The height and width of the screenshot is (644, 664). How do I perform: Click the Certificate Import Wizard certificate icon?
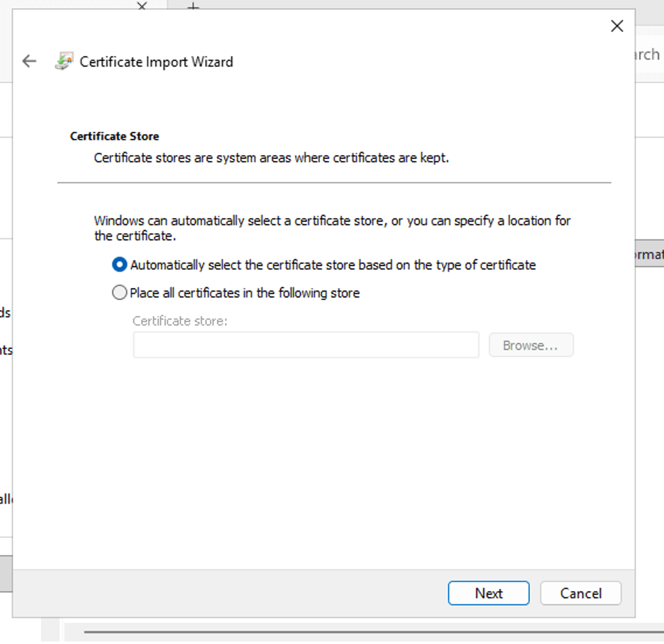64,61
